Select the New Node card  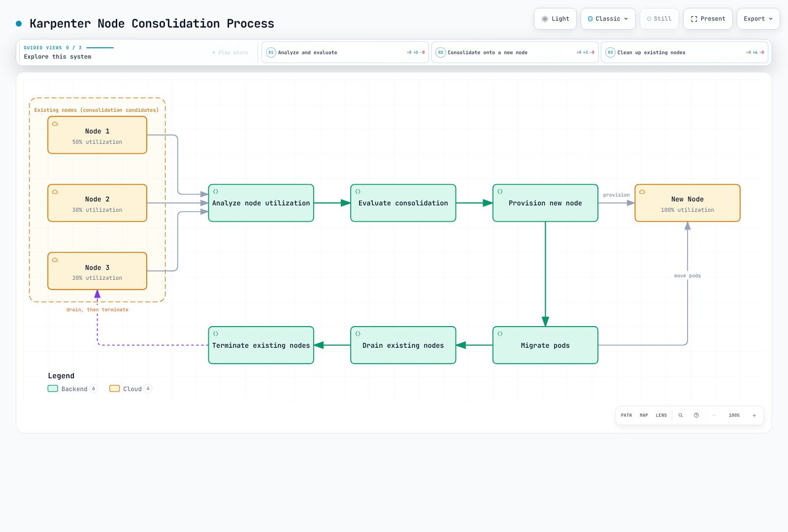click(x=688, y=203)
